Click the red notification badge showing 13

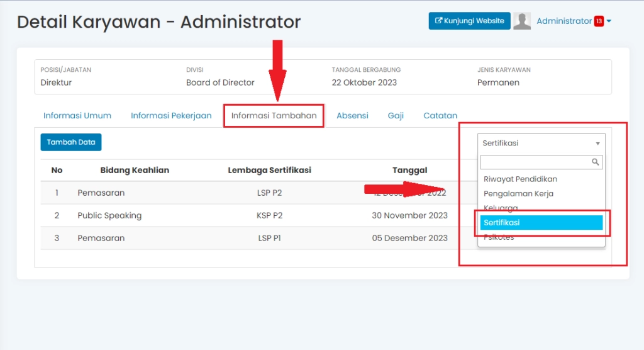click(x=599, y=21)
